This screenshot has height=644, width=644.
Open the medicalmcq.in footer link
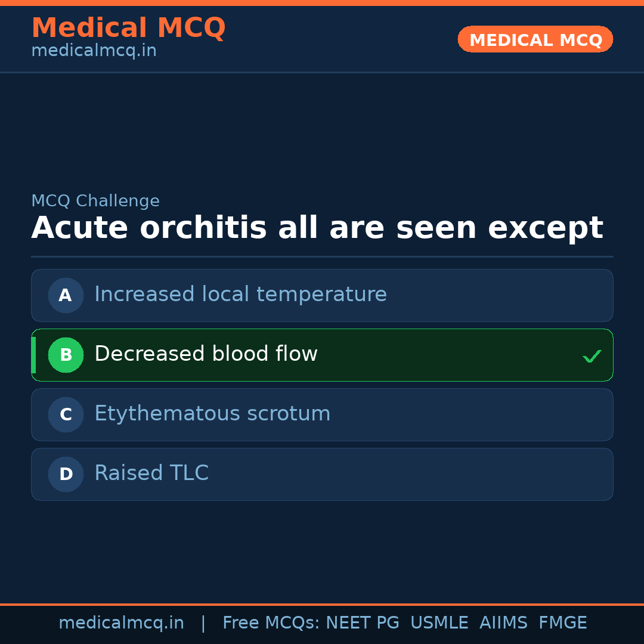121,622
